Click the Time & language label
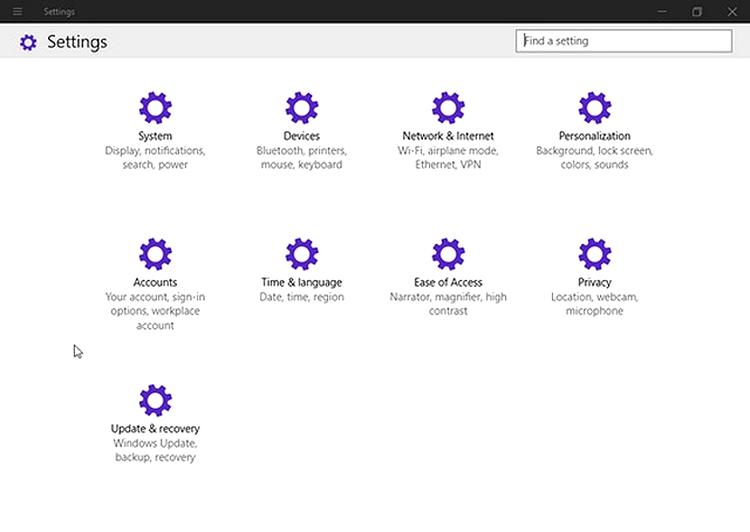Viewport: 750px width, 532px height. 301,282
